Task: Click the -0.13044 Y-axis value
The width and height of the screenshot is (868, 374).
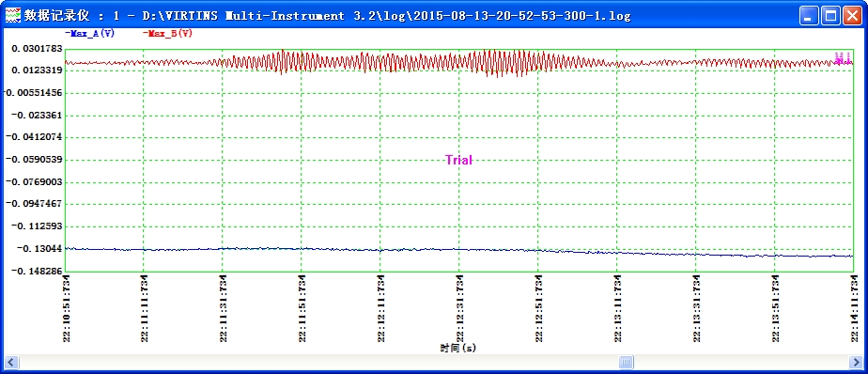Action: (x=39, y=249)
